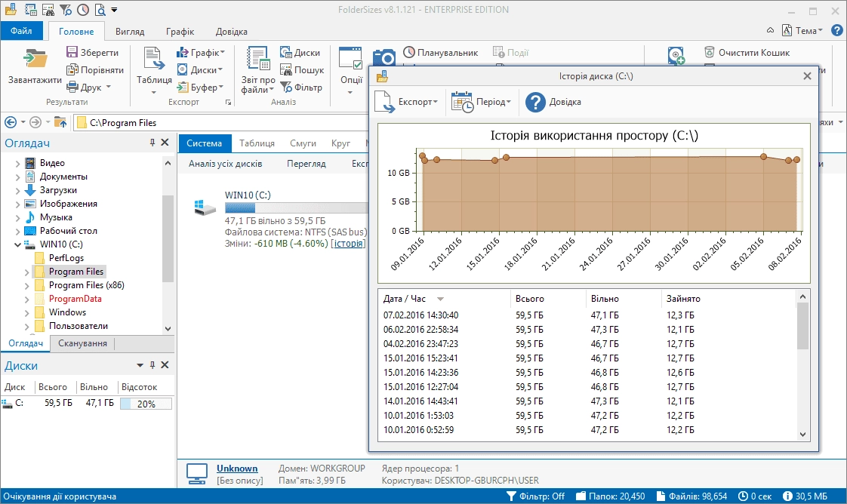847x504 pixels.
Task: Click the Таблиця export icon
Action: 154,60
